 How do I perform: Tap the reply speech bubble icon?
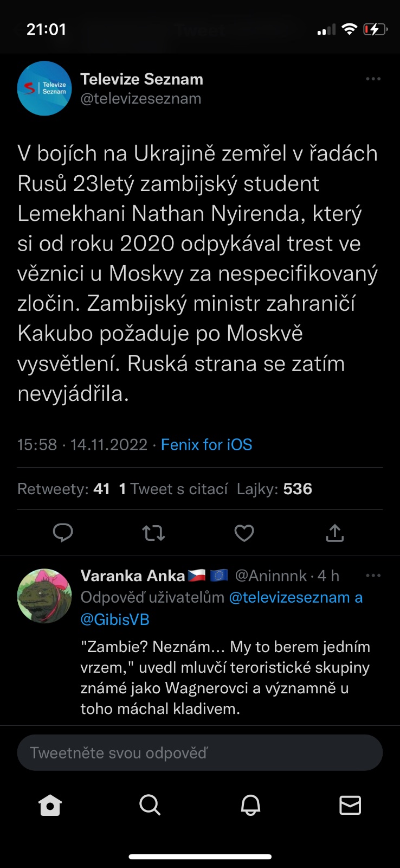point(63,533)
